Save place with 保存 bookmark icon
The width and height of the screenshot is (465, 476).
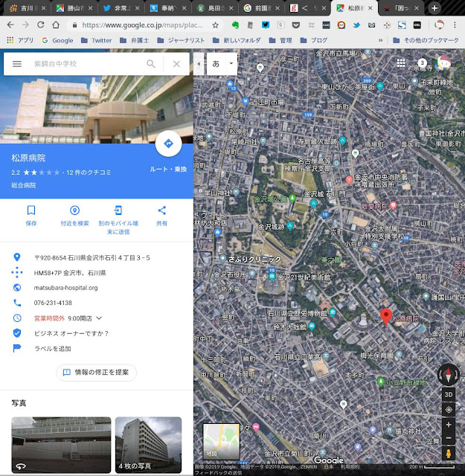[31, 210]
